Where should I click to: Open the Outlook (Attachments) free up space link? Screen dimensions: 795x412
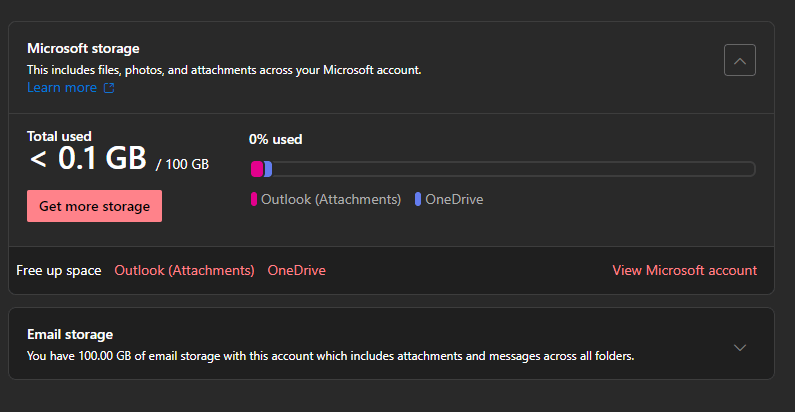185,271
